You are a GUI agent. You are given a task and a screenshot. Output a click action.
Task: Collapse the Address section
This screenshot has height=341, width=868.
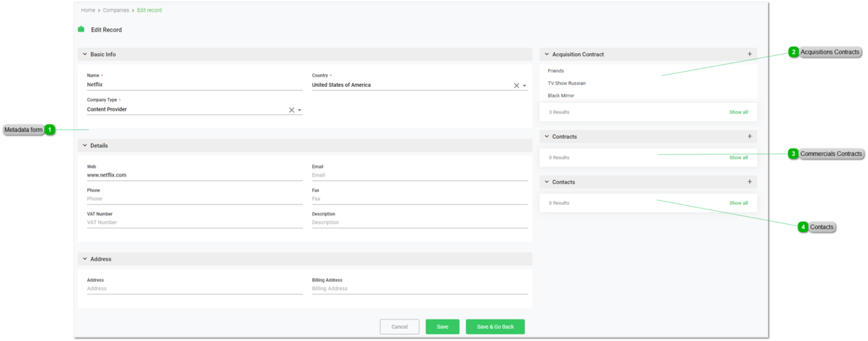click(x=85, y=259)
